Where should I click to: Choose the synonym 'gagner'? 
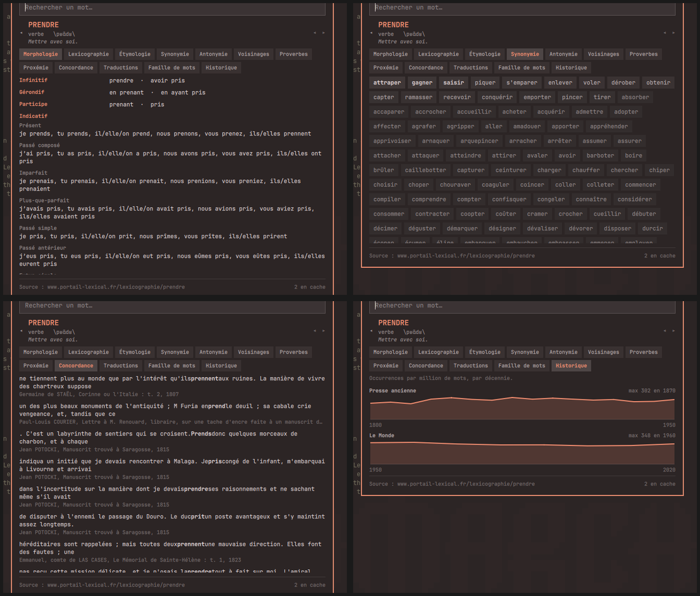pyautogui.click(x=422, y=83)
